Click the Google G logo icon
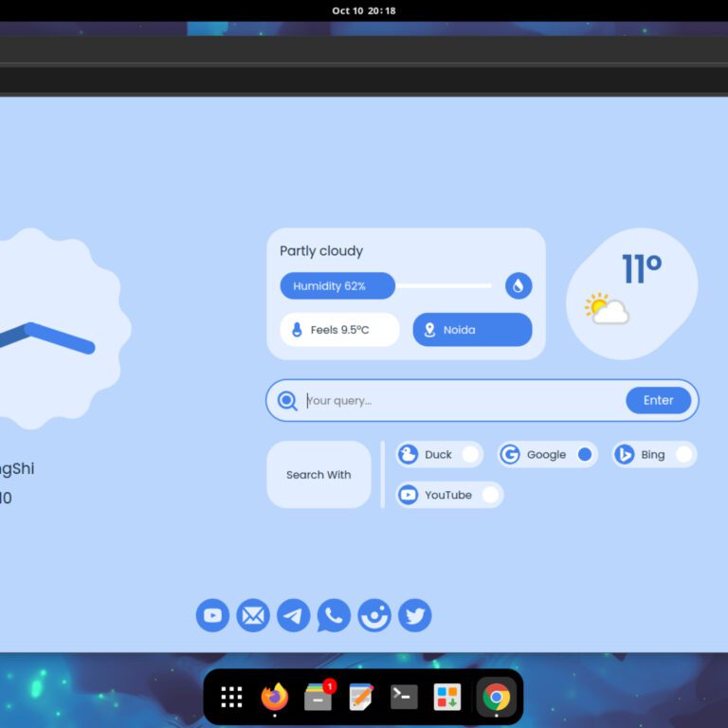The width and height of the screenshot is (728, 728). click(510, 454)
